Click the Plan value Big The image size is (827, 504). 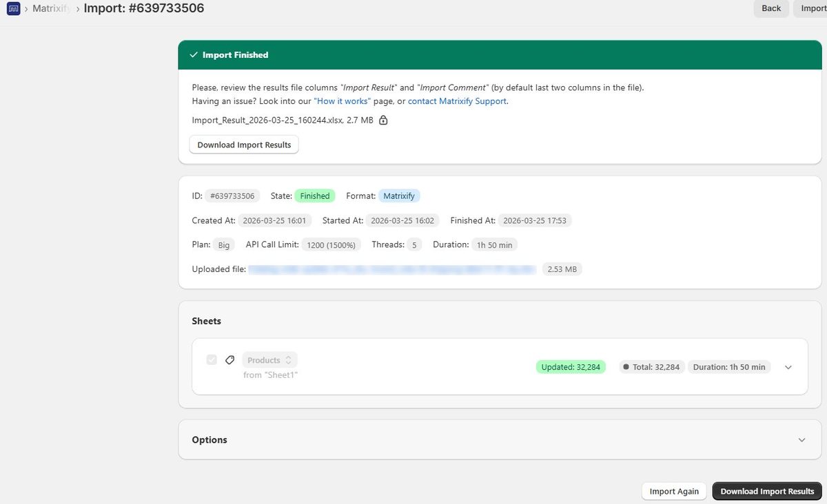[x=224, y=245]
